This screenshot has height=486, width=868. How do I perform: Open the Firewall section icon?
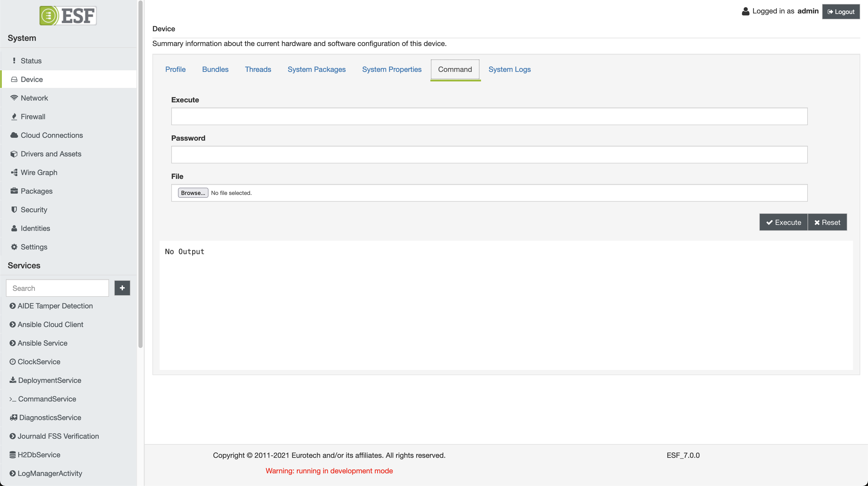14,117
